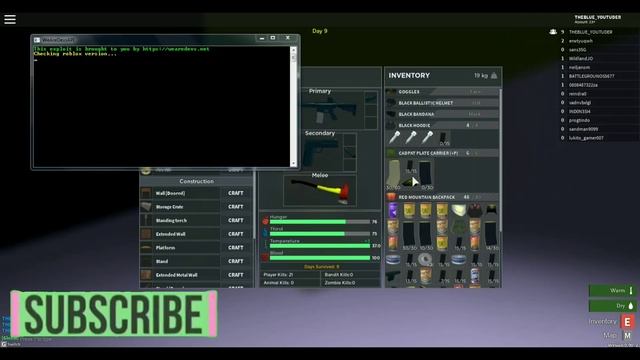Click the Zombie Kills stat cell

click(x=350, y=282)
